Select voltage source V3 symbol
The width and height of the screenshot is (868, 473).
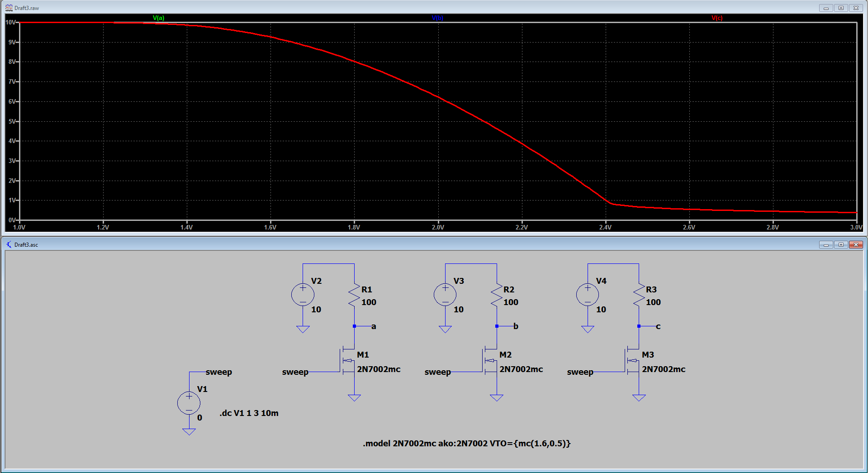click(445, 295)
